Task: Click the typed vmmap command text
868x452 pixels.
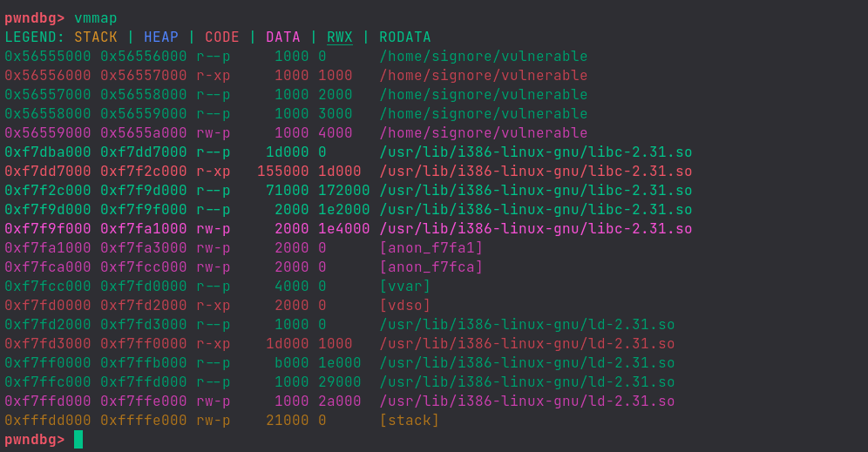Action: 96,18
